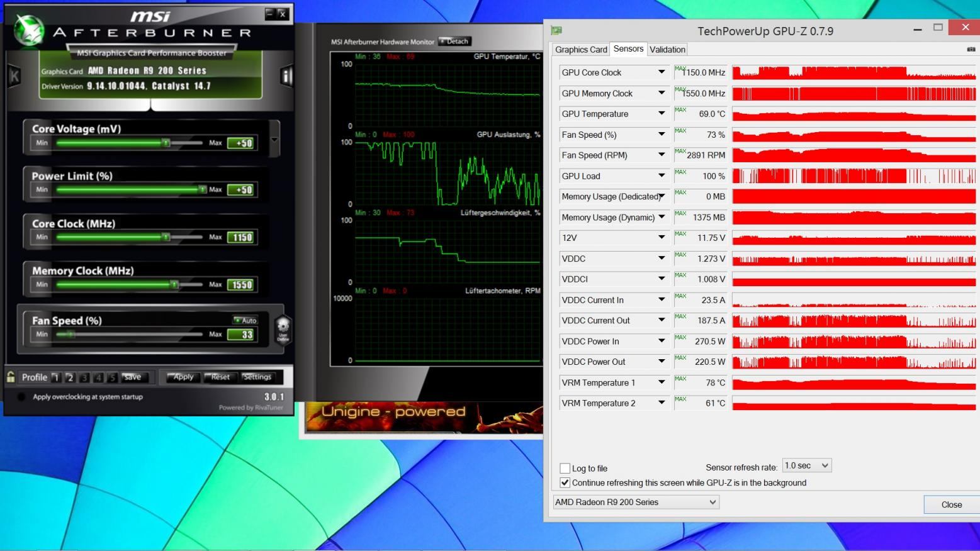The height and width of the screenshot is (551, 980).
Task: Click the Fan Speed slider handle
Action: (70, 334)
